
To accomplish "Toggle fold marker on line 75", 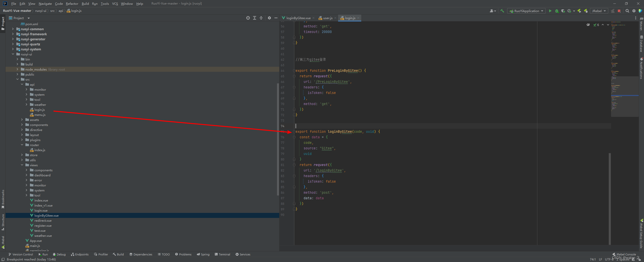I will [294, 132].
